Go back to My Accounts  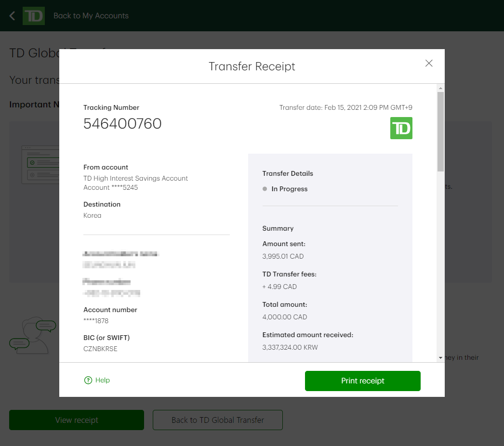point(91,16)
